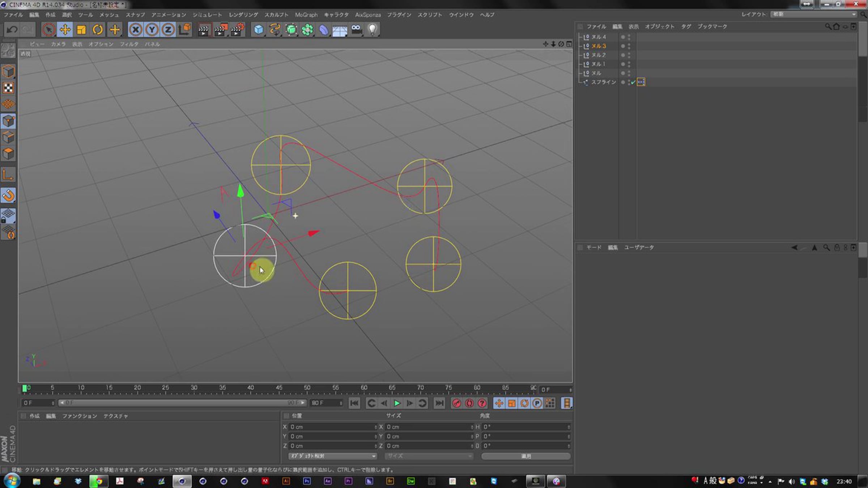868x488 pixels.
Task: Toggle スプライン green enable checkmark
Action: 633,82
